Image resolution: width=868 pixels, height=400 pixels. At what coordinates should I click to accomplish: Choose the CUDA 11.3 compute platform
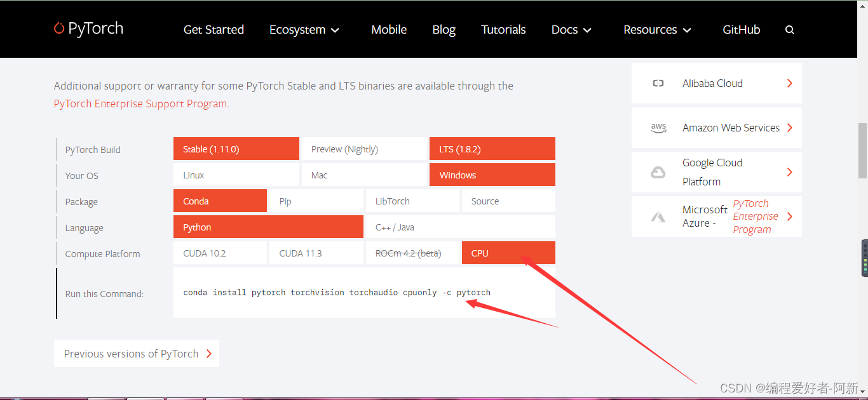[x=316, y=253]
